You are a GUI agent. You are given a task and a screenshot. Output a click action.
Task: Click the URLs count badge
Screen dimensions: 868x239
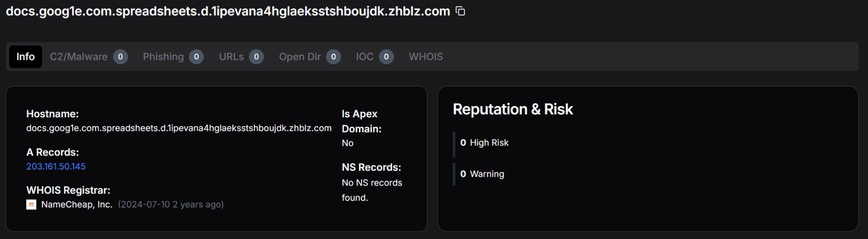click(256, 57)
